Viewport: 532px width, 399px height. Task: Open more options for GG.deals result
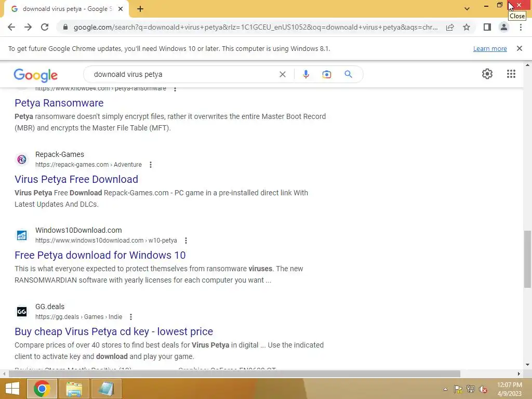[131, 317]
